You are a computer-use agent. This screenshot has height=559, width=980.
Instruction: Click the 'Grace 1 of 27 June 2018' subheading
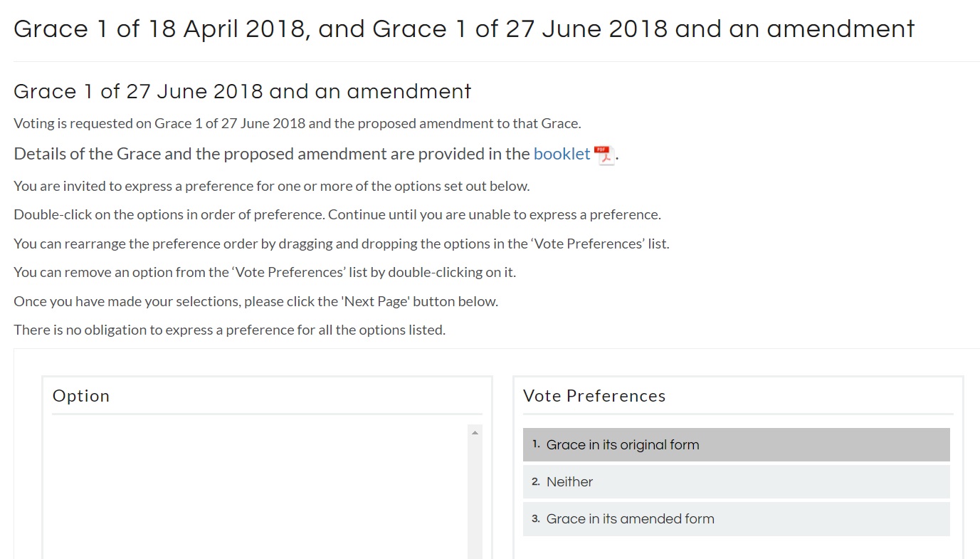[242, 92]
